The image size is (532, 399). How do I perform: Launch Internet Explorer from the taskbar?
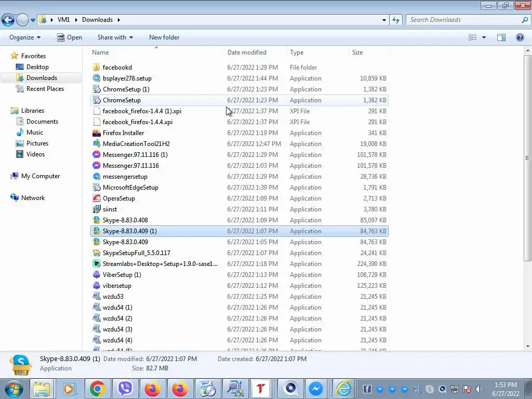click(343, 389)
